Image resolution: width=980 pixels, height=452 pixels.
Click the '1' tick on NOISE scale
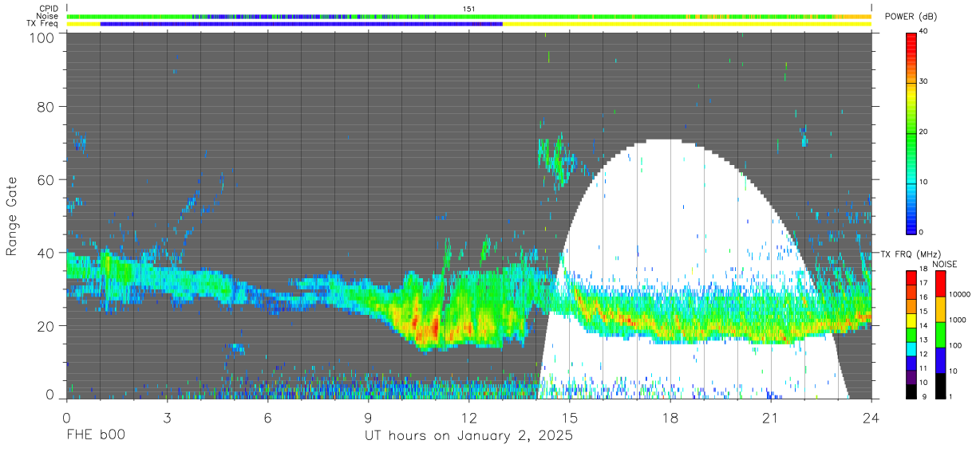coord(952,396)
